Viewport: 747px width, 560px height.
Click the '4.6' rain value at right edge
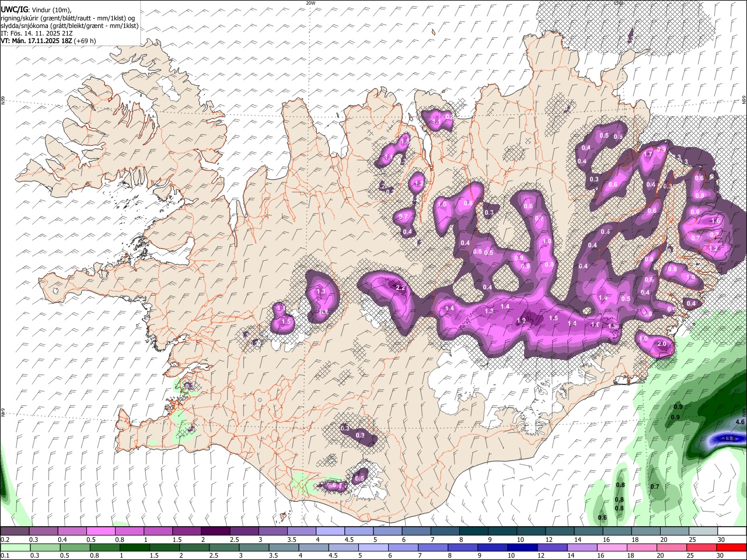[x=740, y=422]
